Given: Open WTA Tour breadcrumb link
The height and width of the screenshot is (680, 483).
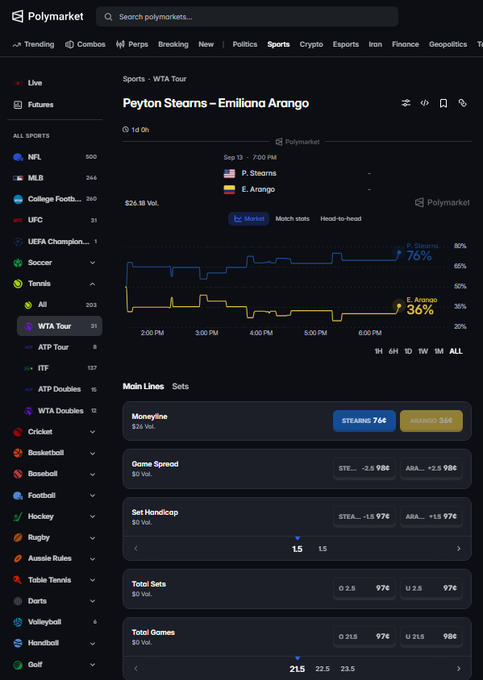Looking at the screenshot, I should 170,79.
